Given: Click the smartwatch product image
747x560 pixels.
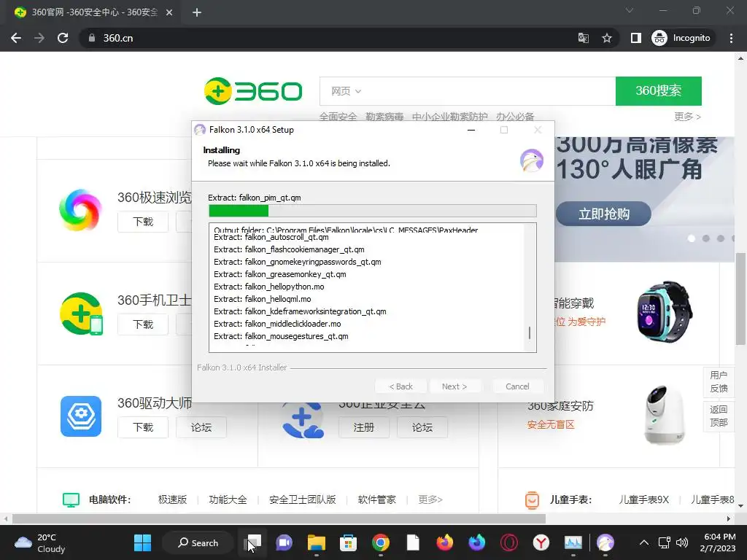Looking at the screenshot, I should 665,311.
